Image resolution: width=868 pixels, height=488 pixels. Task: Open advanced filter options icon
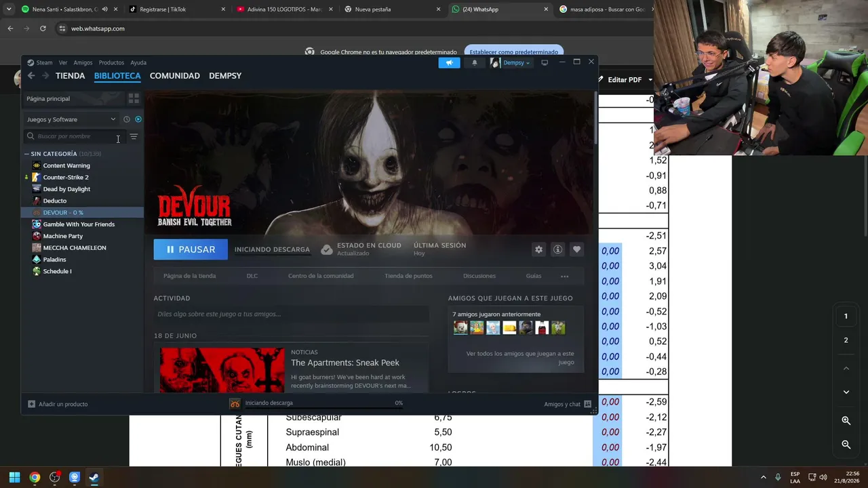[x=134, y=136]
